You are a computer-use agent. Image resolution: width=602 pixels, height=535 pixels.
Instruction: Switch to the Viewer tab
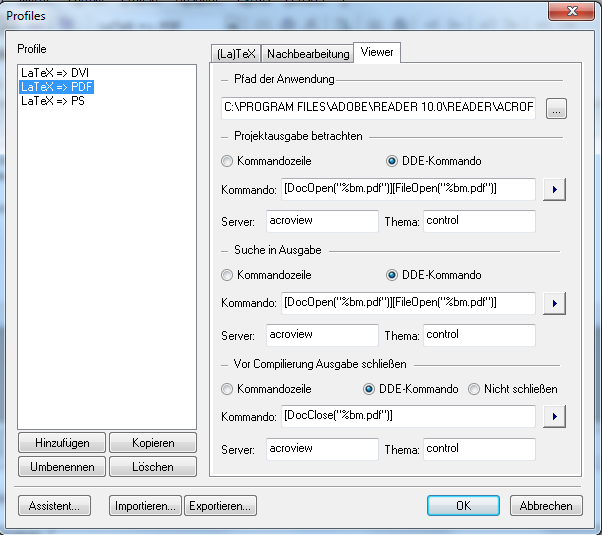[x=377, y=52]
